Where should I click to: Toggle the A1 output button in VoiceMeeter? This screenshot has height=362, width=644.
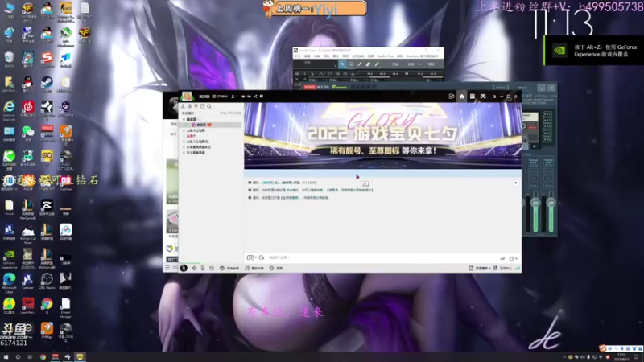pyautogui.click(x=547, y=114)
